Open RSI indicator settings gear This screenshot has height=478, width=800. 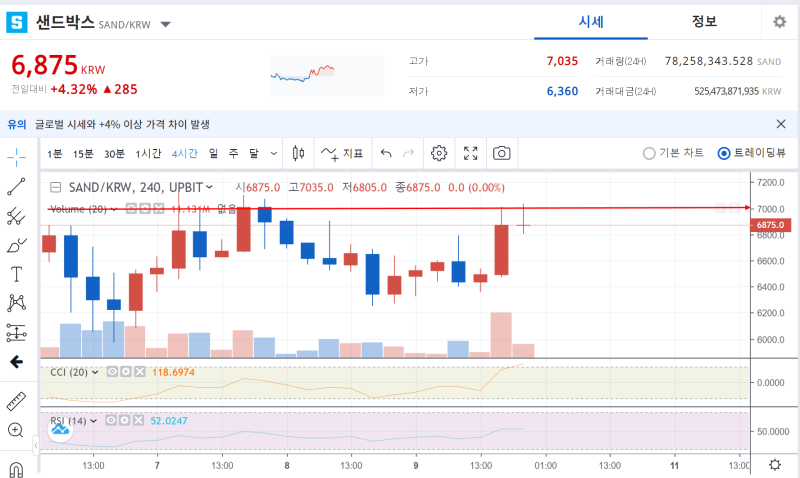pyautogui.click(x=125, y=420)
